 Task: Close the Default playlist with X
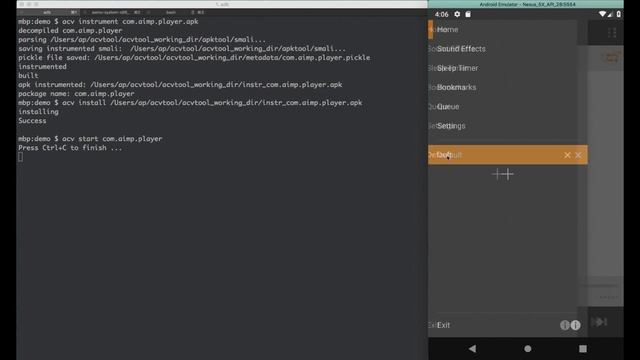coord(578,155)
